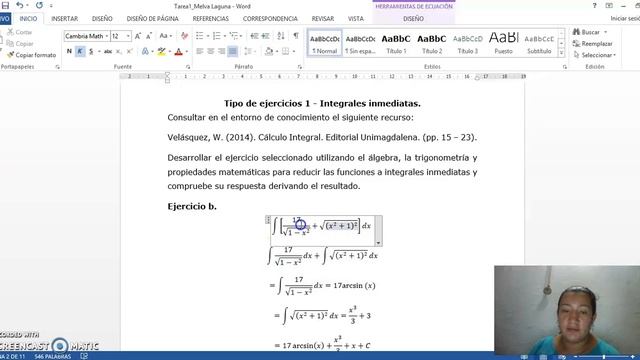The width and height of the screenshot is (640, 360).
Task: Open the INSERTAR tab
Action: coord(64,19)
